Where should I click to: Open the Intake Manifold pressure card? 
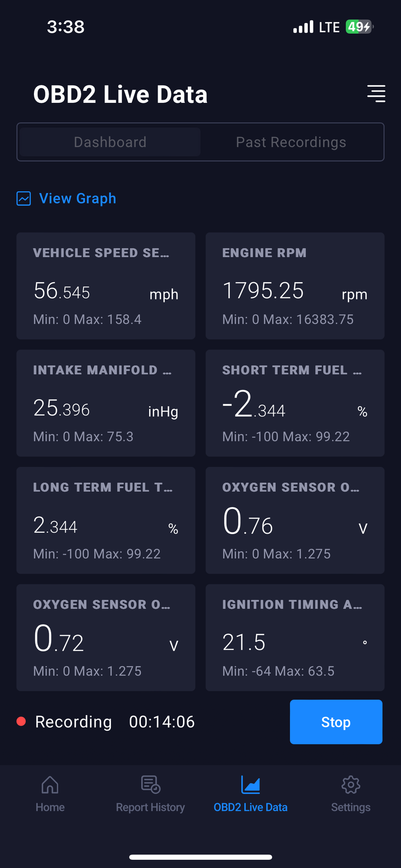point(106,403)
